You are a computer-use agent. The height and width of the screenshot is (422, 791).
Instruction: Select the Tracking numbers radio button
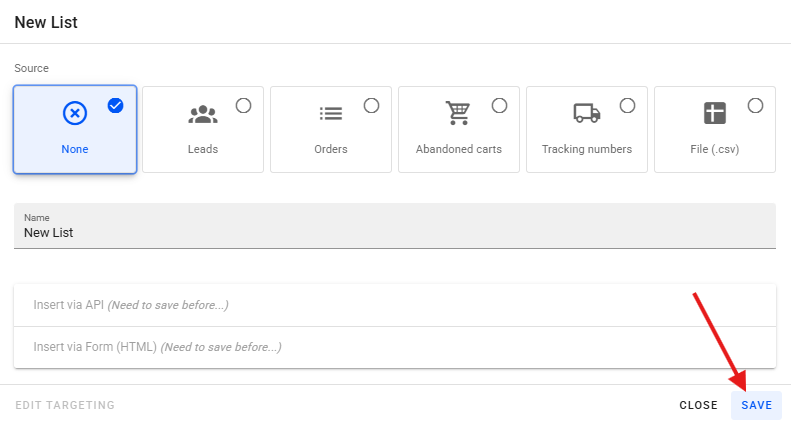627,105
